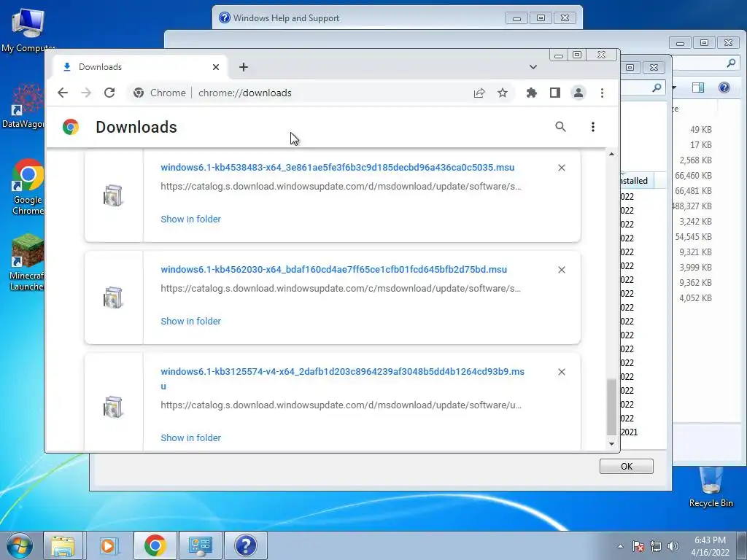The height and width of the screenshot is (560, 747).
Task: Open Explorer view options dropdown arrow
Action: [674, 87]
